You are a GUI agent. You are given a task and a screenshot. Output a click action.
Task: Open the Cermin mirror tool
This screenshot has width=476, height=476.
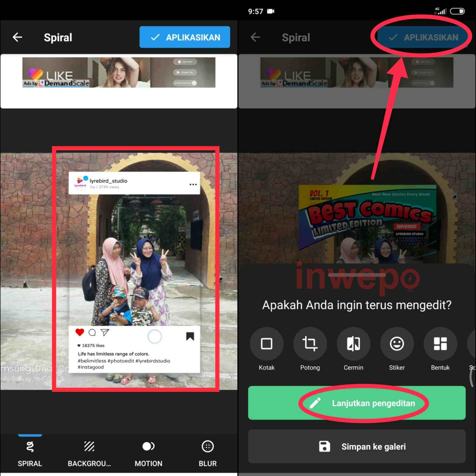point(353,344)
